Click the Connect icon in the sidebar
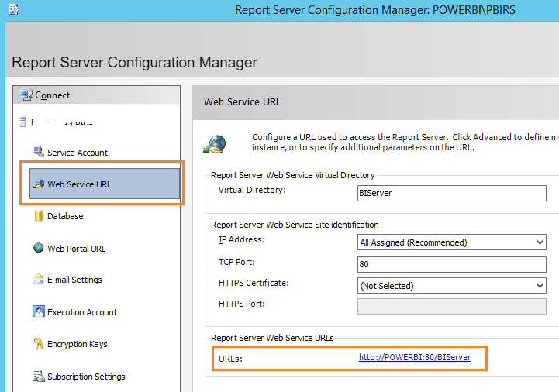The height and width of the screenshot is (392, 559). [x=26, y=95]
